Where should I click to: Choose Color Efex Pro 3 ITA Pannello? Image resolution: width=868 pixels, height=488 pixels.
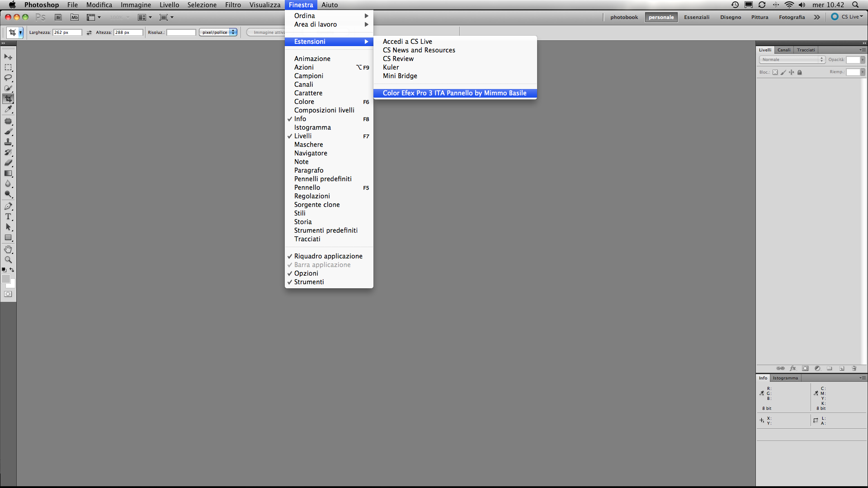[x=455, y=93]
